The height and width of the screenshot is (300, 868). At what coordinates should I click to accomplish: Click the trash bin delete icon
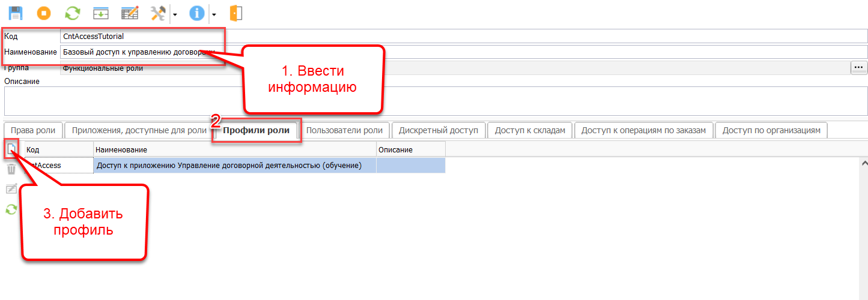click(11, 169)
